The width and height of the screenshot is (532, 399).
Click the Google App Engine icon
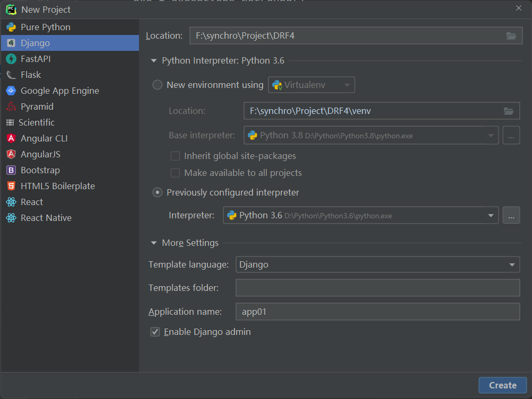[11, 91]
